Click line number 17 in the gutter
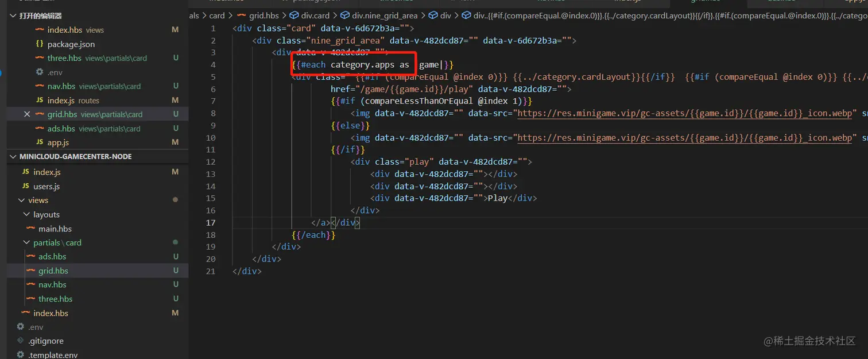The image size is (868, 359). [211, 223]
